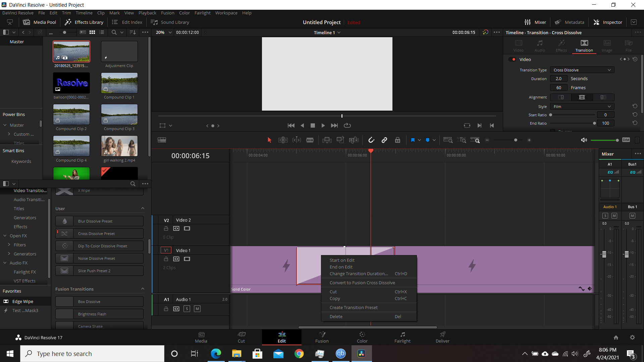Select the Cross Dissolve Preset transition
The width and height of the screenshot is (644, 362).
(99, 234)
